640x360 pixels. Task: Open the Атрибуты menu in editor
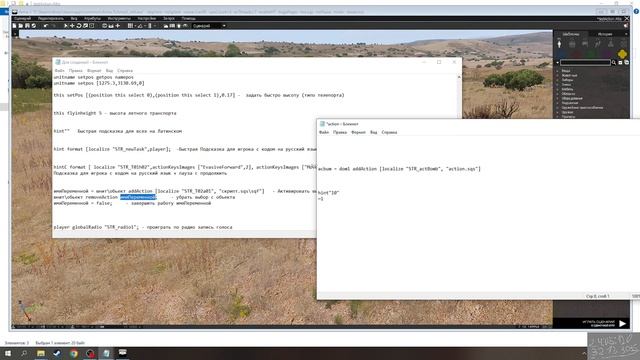tap(93, 18)
